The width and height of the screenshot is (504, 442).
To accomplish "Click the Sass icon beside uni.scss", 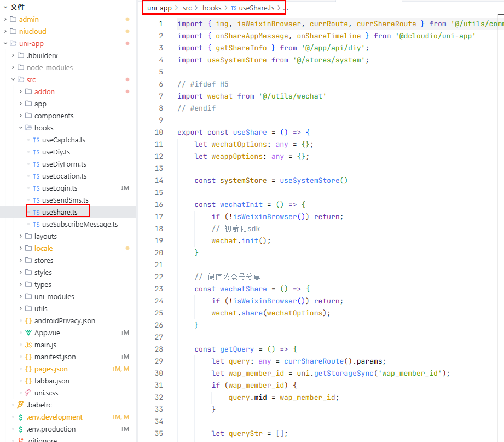I will pos(28,393).
